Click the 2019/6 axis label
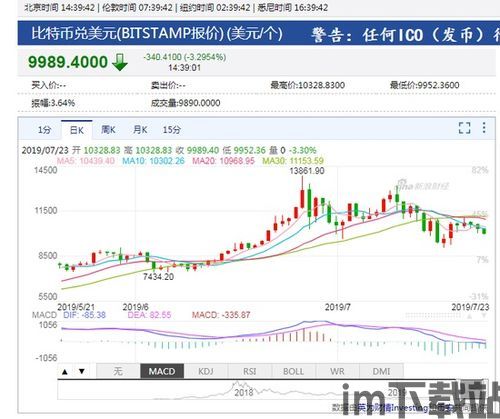 [136, 307]
